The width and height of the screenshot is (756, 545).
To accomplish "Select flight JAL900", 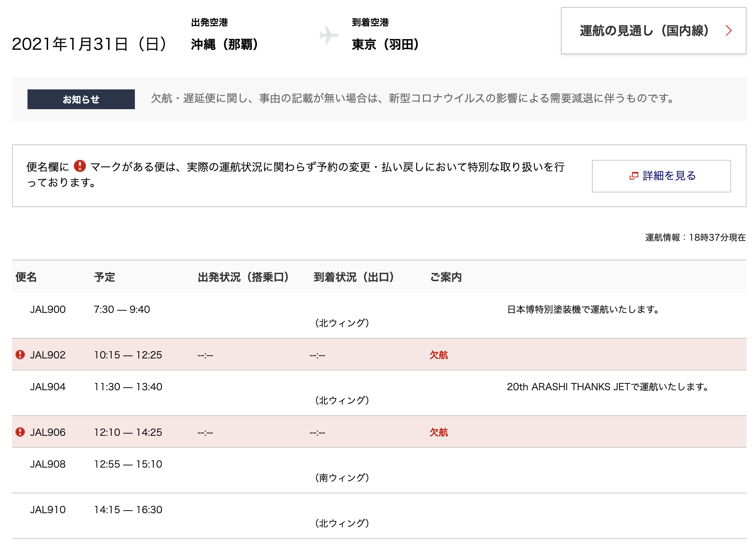I will pyautogui.click(x=48, y=309).
